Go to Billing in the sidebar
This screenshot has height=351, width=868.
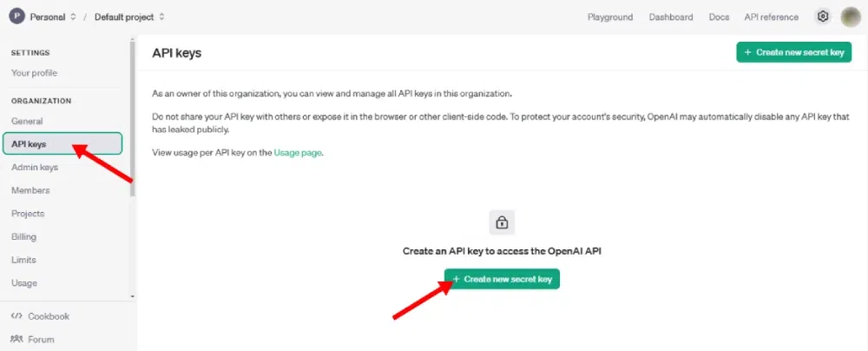coord(24,236)
